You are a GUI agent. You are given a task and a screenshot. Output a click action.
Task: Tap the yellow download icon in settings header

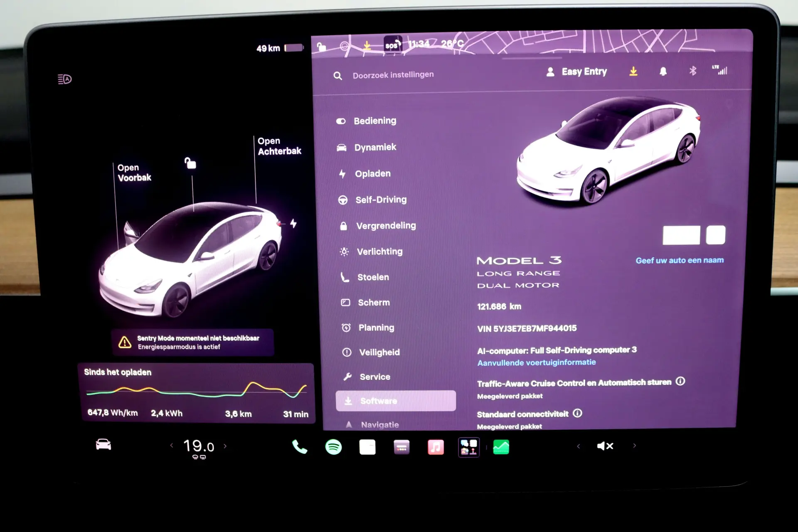click(633, 71)
